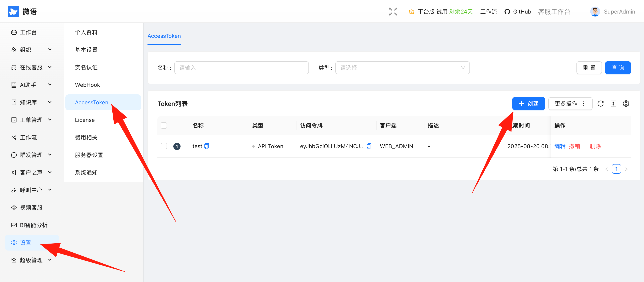The image size is (644, 282).
Task: Copy the test token name icon
Action: (206, 146)
